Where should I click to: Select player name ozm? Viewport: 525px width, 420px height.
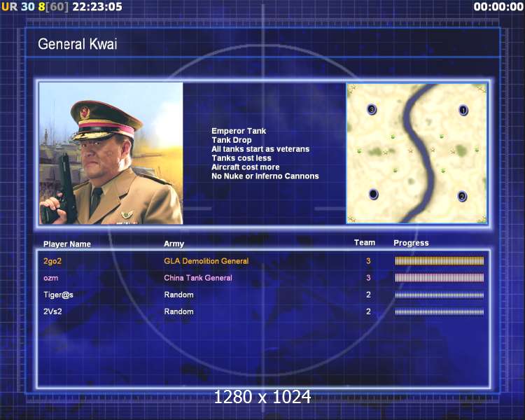(51, 278)
